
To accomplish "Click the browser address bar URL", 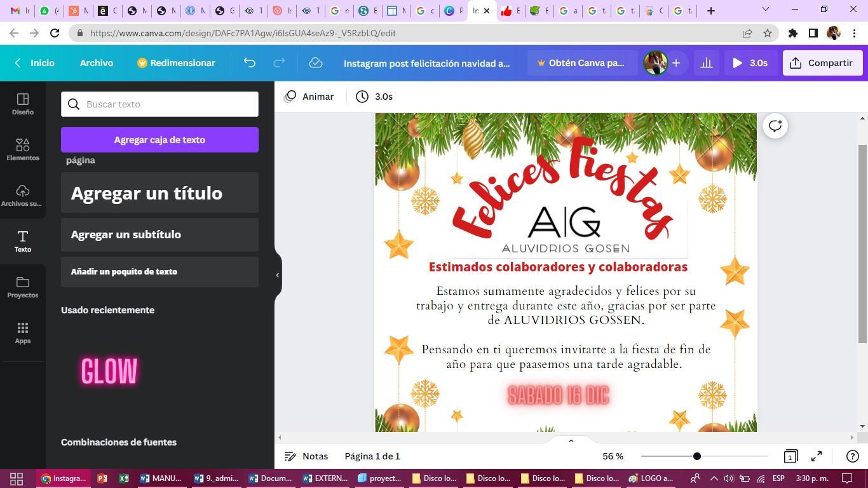I will pyautogui.click(x=243, y=33).
